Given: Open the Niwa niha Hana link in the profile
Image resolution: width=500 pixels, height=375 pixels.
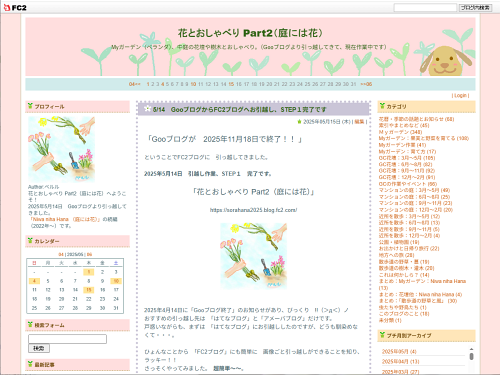Looking at the screenshot, I should click(65, 219).
